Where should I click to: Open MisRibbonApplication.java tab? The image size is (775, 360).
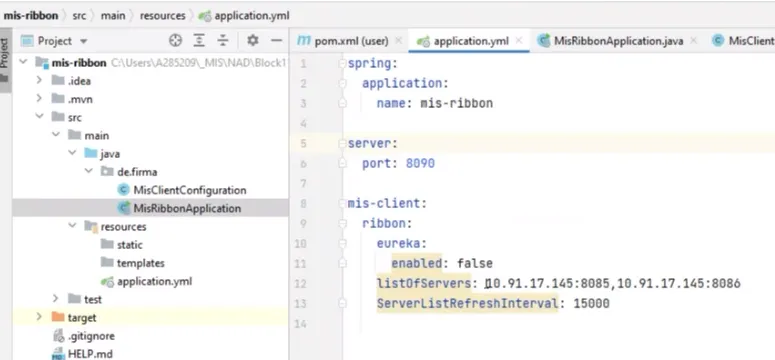pos(618,41)
